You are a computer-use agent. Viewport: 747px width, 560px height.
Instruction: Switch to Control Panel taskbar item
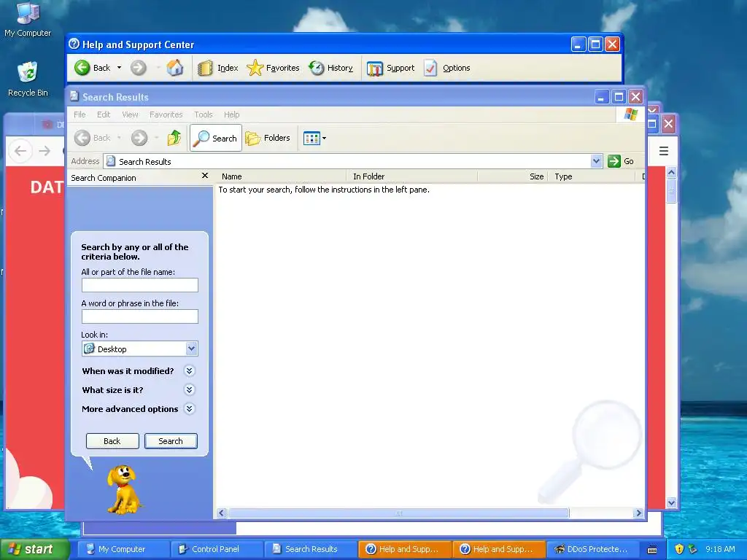click(x=216, y=549)
